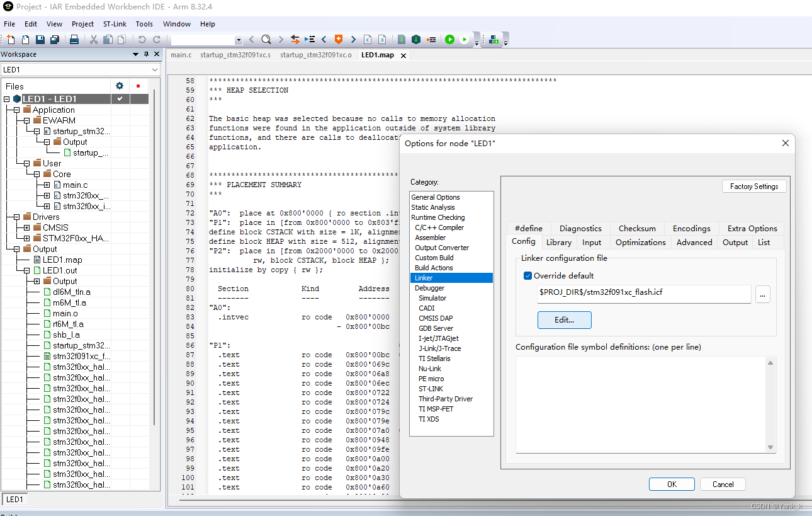The width and height of the screenshot is (812, 516).
Task: Toggle the checkmark on LED1 project row
Action: coord(120,99)
